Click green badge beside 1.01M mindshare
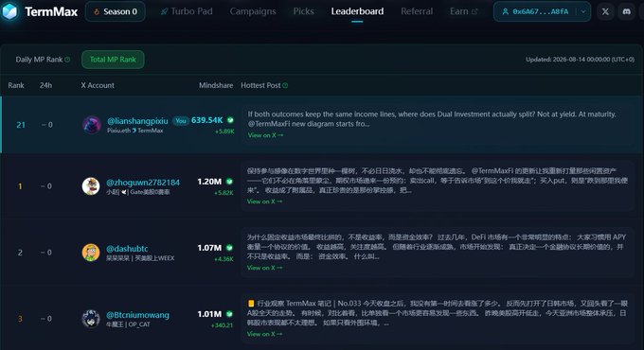Screen dimensions: 644x350 click(229, 314)
